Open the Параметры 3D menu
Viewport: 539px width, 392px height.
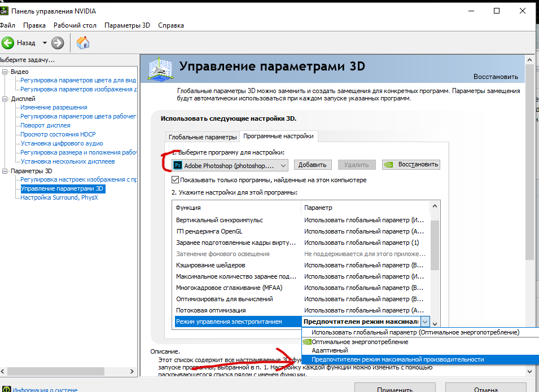click(x=127, y=25)
